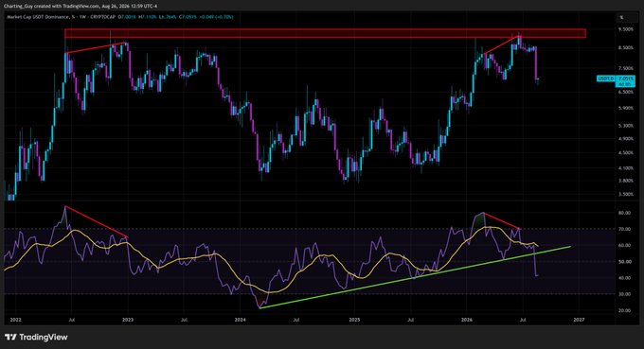Click the close value C7.051% in legend
This screenshot has width=644, height=349.
tap(187, 17)
